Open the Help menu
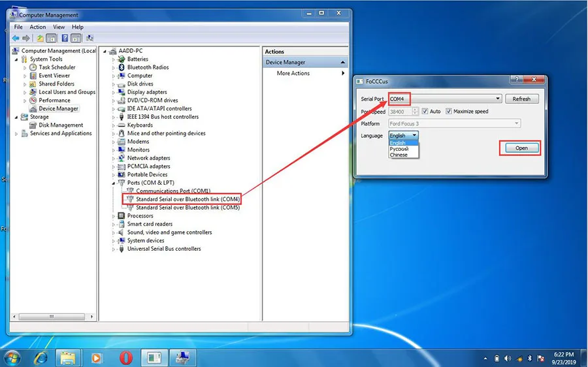The height and width of the screenshot is (367, 588). pyautogui.click(x=78, y=27)
